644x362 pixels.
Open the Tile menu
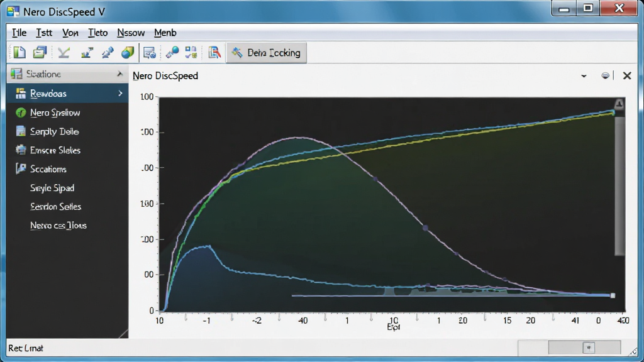coord(19,33)
